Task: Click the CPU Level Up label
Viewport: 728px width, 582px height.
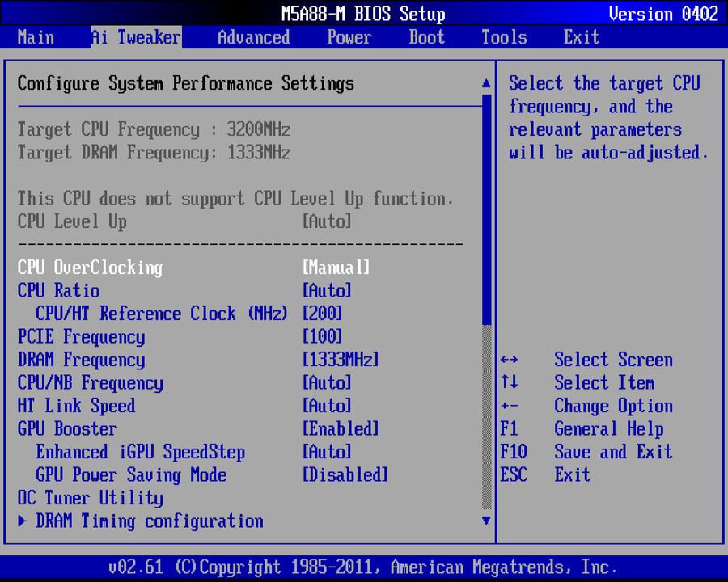Action: pyautogui.click(x=72, y=221)
